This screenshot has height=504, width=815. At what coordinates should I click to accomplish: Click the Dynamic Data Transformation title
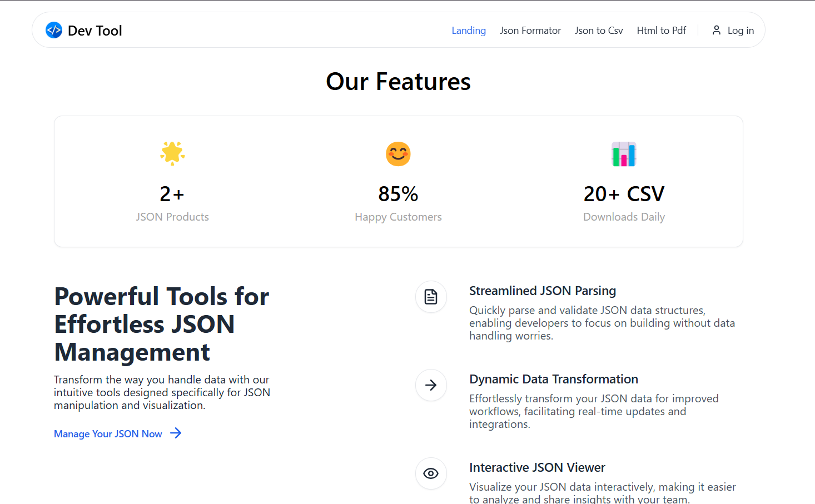tap(554, 379)
